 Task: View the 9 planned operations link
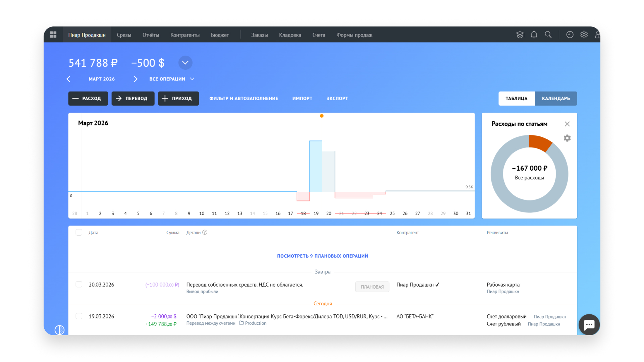coord(322,256)
